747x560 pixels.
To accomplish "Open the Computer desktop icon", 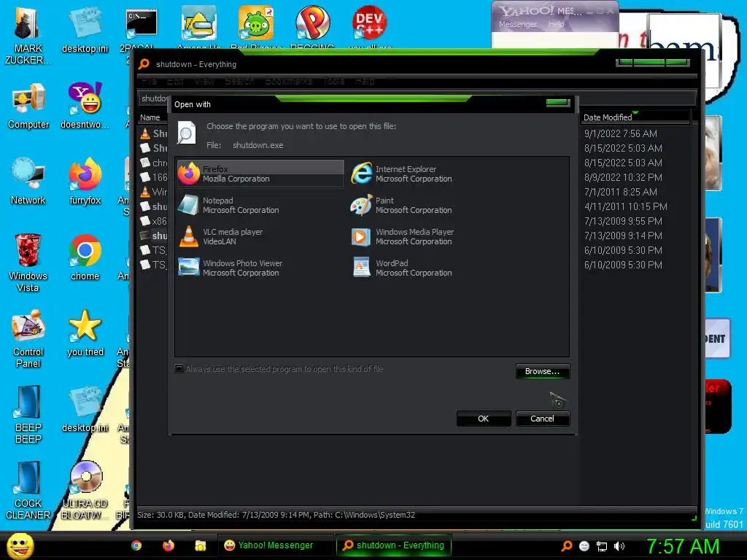I will (x=28, y=106).
